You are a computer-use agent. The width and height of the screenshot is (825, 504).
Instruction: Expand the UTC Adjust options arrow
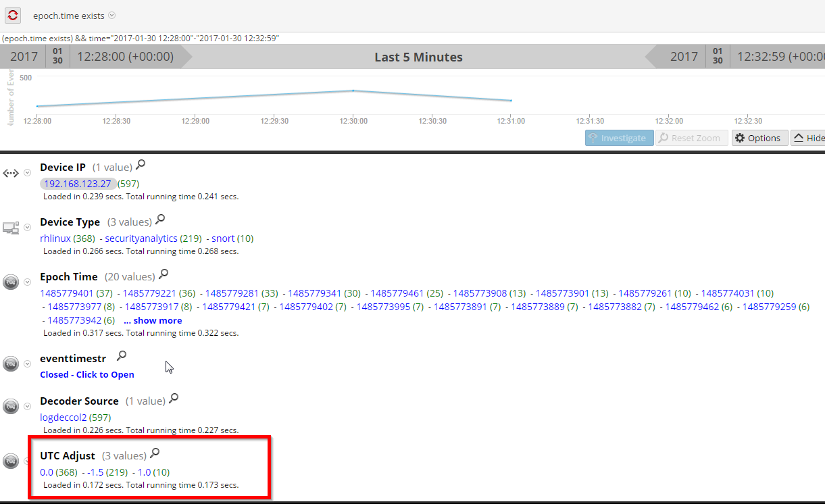[28, 461]
